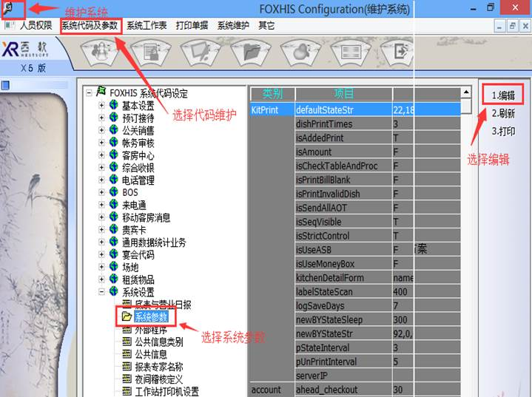Click the table scrollbar up arrow
Viewport: 532px width, 397px height.
466,92
